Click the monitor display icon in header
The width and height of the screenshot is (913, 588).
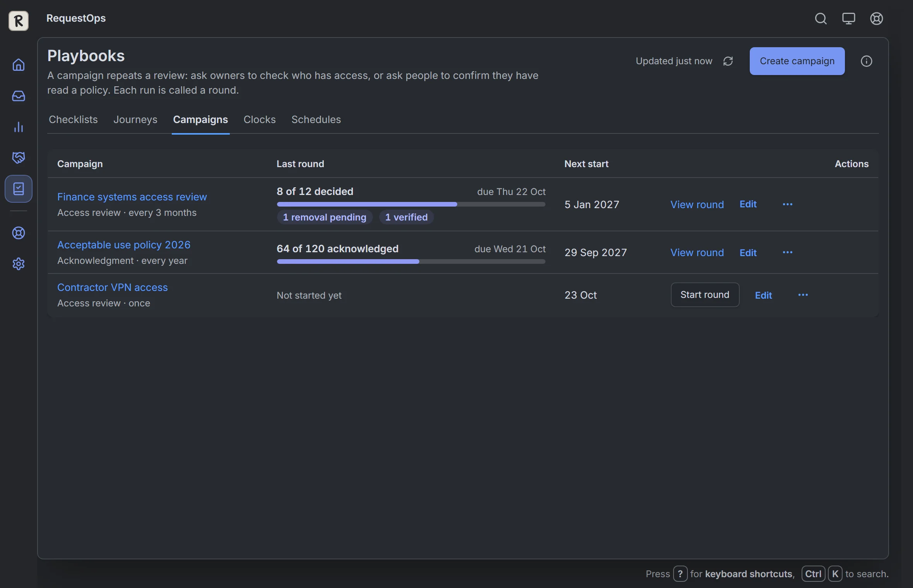848,19
